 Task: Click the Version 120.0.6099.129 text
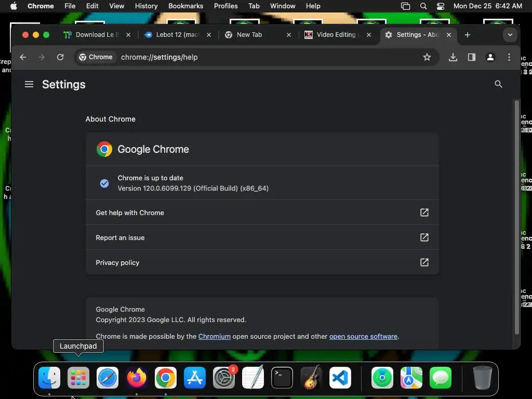pyautogui.click(x=193, y=188)
